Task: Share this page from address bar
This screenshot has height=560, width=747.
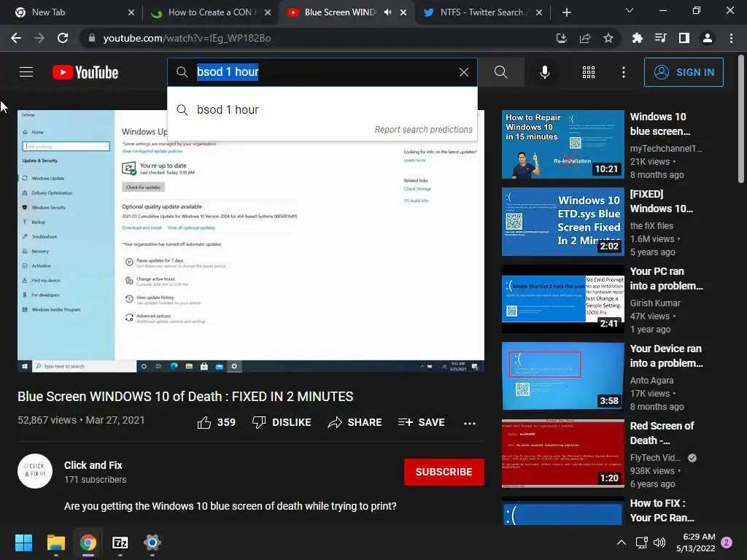Action: click(585, 38)
